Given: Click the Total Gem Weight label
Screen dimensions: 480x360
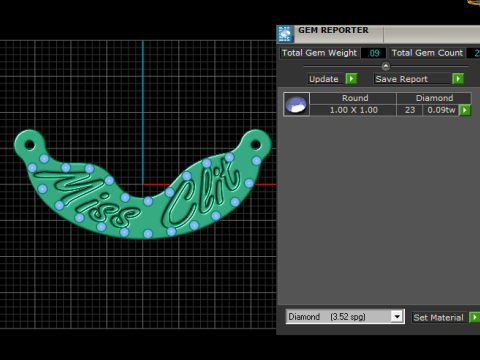Looking at the screenshot, I should click(x=319, y=53).
